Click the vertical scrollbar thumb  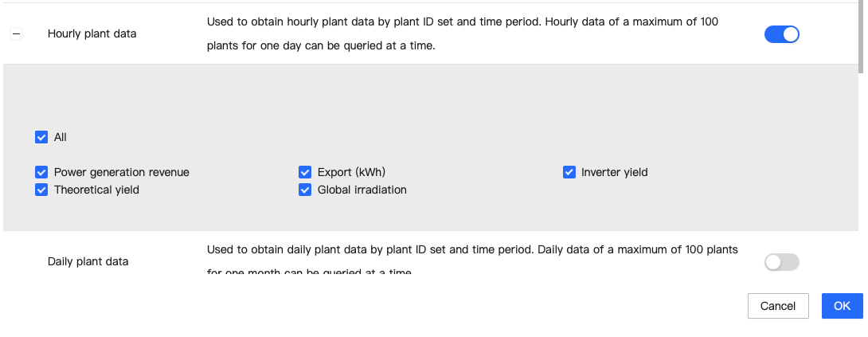tap(862, 36)
